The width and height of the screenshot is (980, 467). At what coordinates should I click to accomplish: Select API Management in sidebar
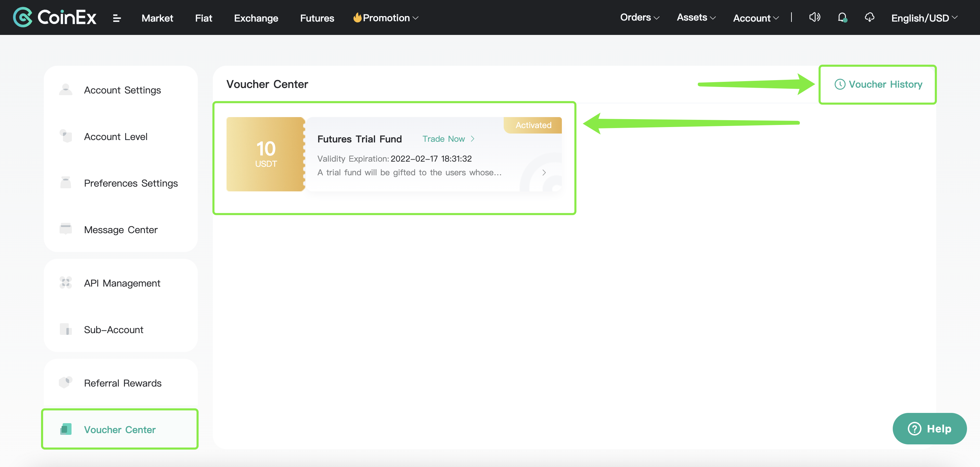click(120, 283)
